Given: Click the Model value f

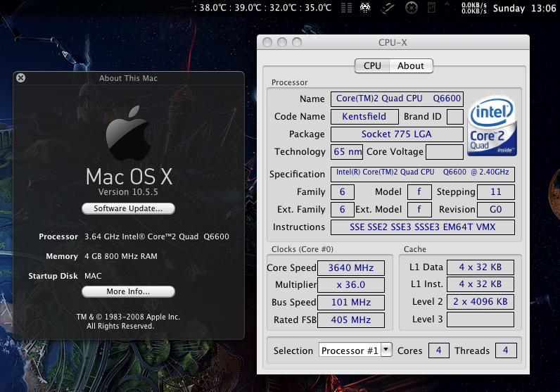Looking at the screenshot, I should pyautogui.click(x=419, y=192).
